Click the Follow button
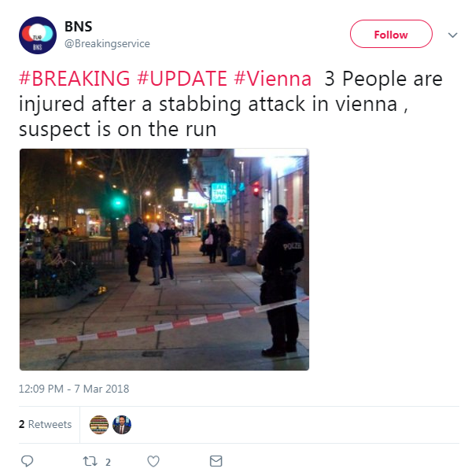 391,34
